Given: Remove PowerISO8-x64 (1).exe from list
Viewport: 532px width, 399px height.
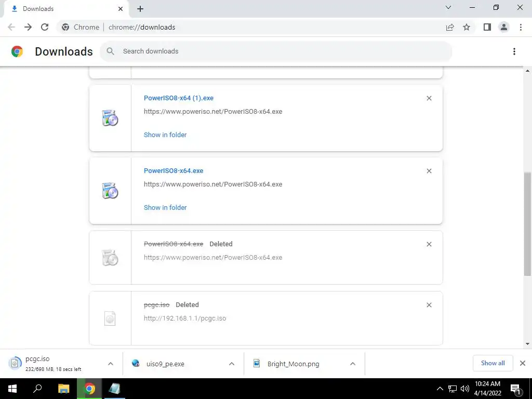Looking at the screenshot, I should point(429,98).
